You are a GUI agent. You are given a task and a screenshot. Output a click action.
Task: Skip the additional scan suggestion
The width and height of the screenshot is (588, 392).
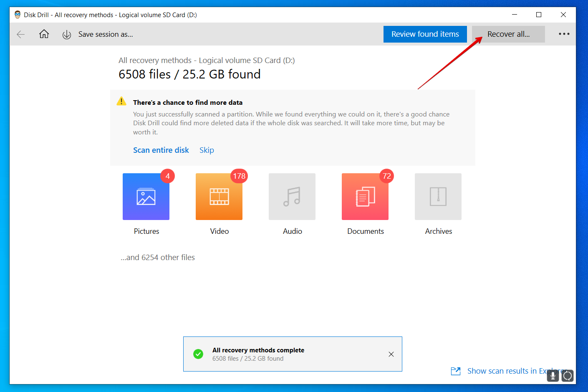click(x=207, y=150)
